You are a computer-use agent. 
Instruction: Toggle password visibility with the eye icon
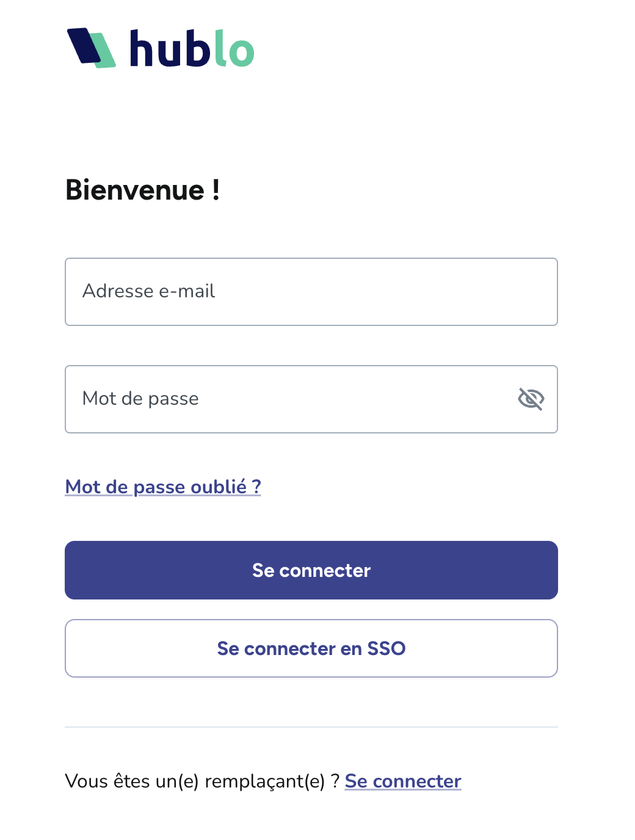point(531,399)
